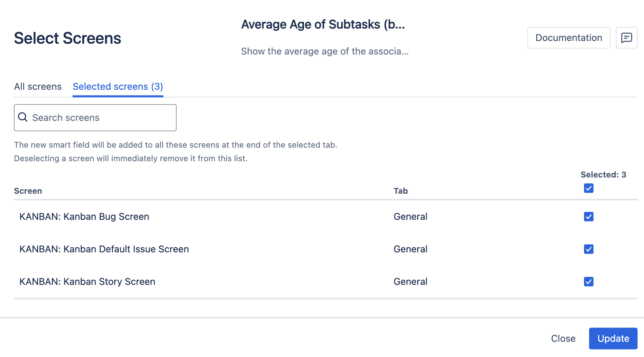Image resolution: width=644 pixels, height=357 pixels.
Task: Click the KANBAN: Kanban Default Issue Screen name
Action: tap(104, 249)
